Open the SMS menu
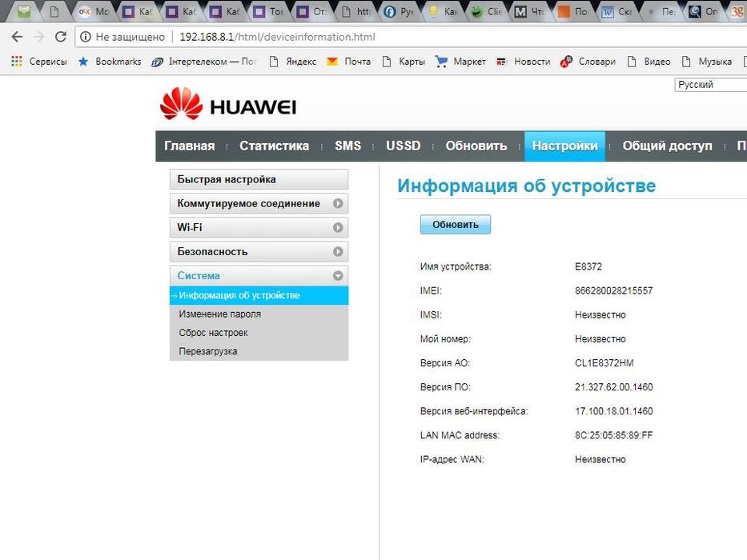 coord(347,146)
